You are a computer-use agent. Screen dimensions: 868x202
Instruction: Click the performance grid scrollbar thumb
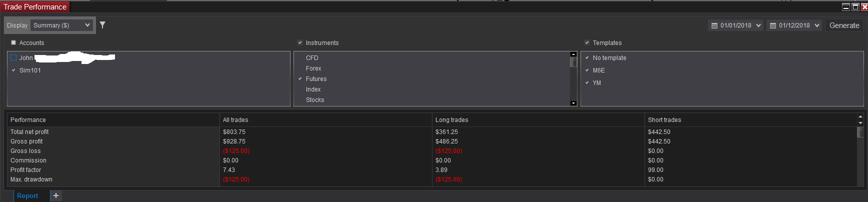pyautogui.click(x=860, y=132)
